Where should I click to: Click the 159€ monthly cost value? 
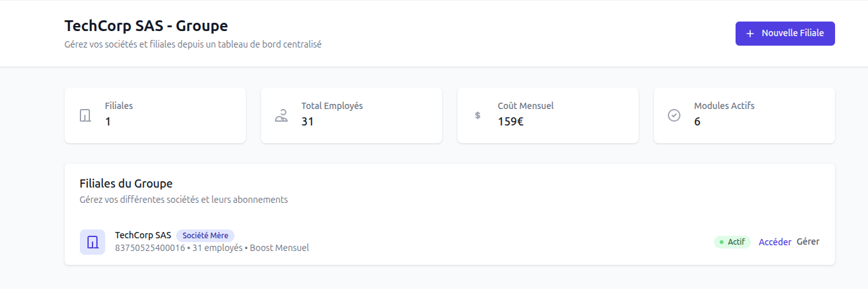coord(511,122)
